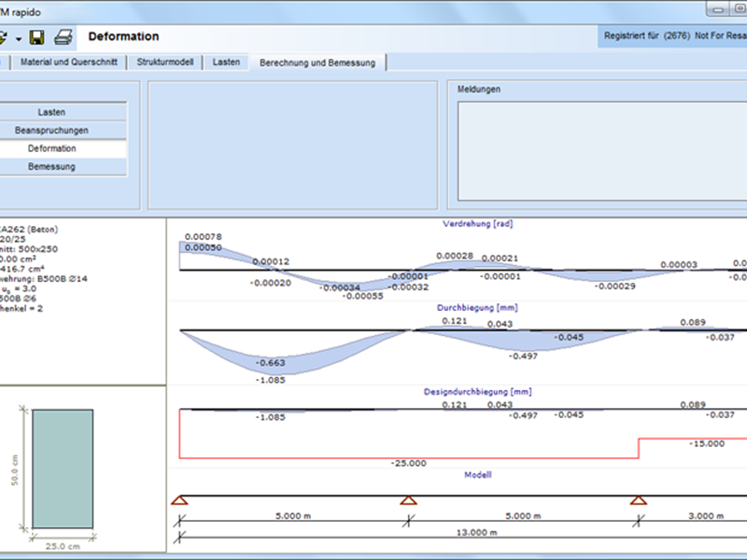Click the teal cross-section rectangle preview

62,469
